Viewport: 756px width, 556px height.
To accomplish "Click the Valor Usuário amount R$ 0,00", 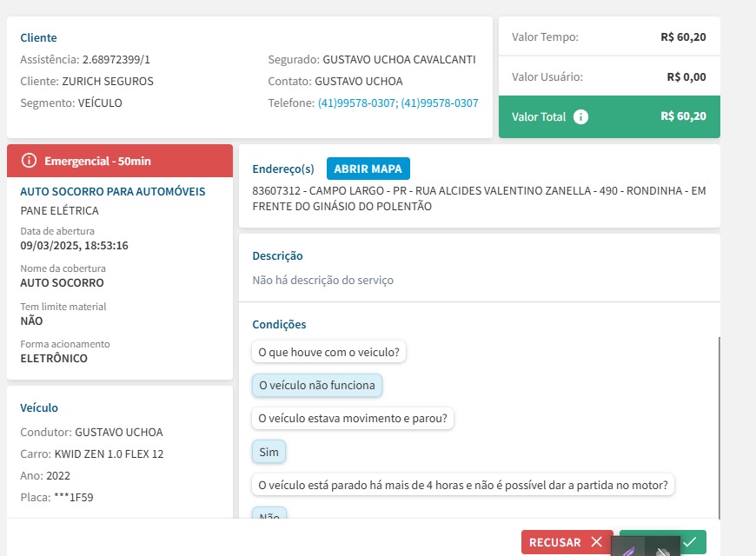I will coord(686,77).
